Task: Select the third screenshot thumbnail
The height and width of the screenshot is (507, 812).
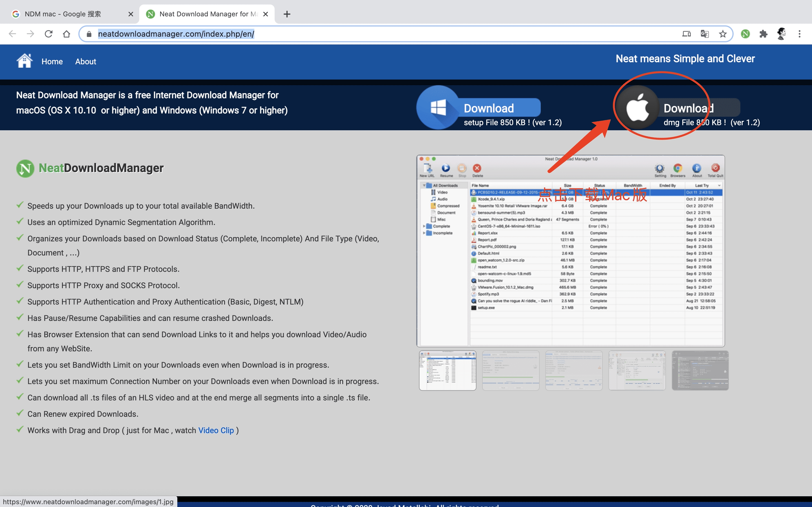Action: [574, 371]
